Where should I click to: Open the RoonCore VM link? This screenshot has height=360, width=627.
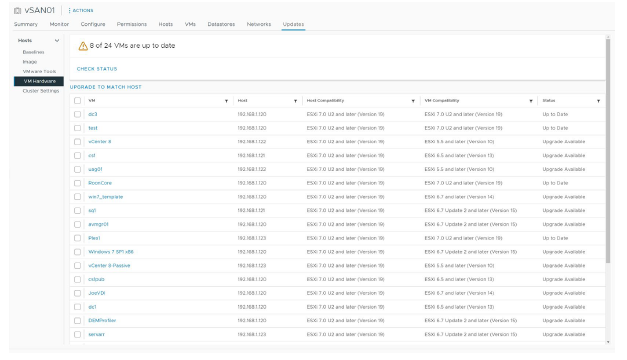coord(100,183)
